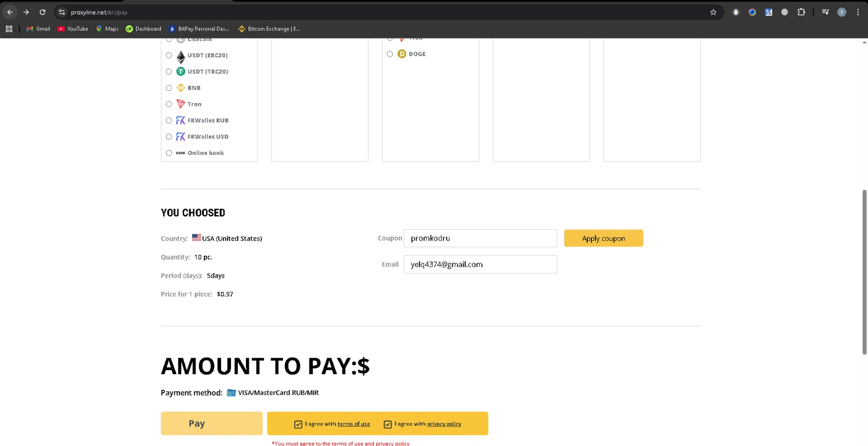The width and height of the screenshot is (868, 446).
Task: Click the BNB coin icon
Action: click(x=181, y=88)
